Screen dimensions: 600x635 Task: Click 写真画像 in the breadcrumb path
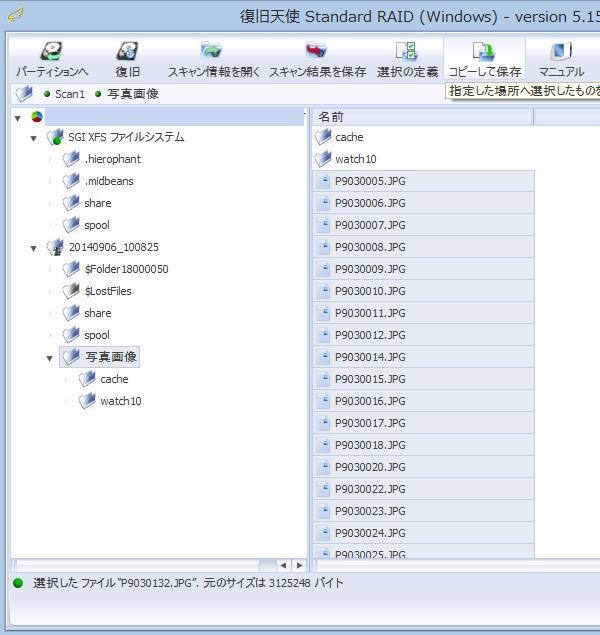tap(133, 94)
